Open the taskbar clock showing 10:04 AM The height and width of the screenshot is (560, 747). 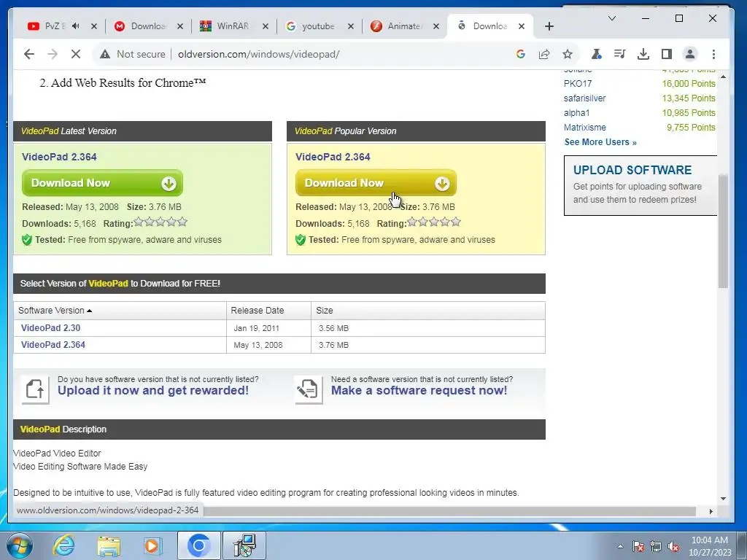pyautogui.click(x=709, y=546)
